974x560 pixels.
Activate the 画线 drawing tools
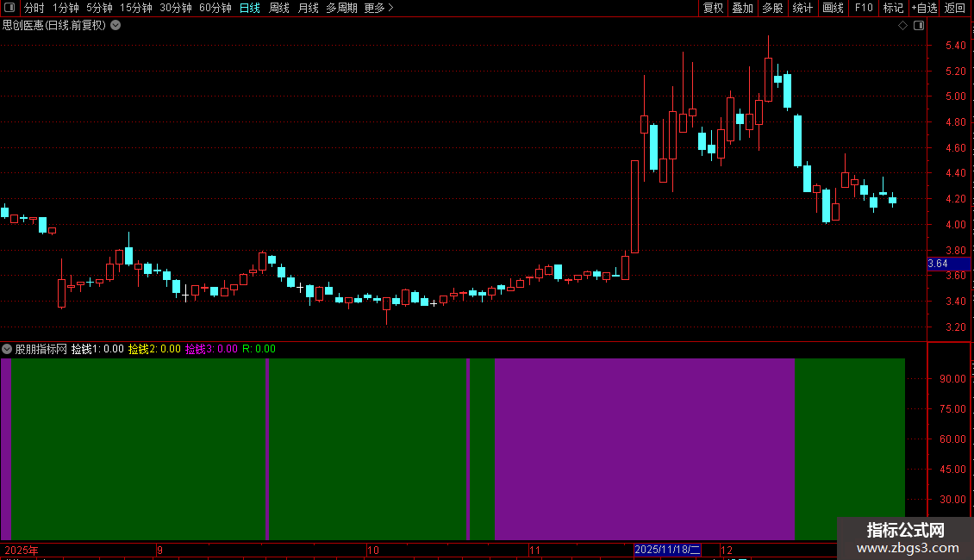[x=833, y=8]
